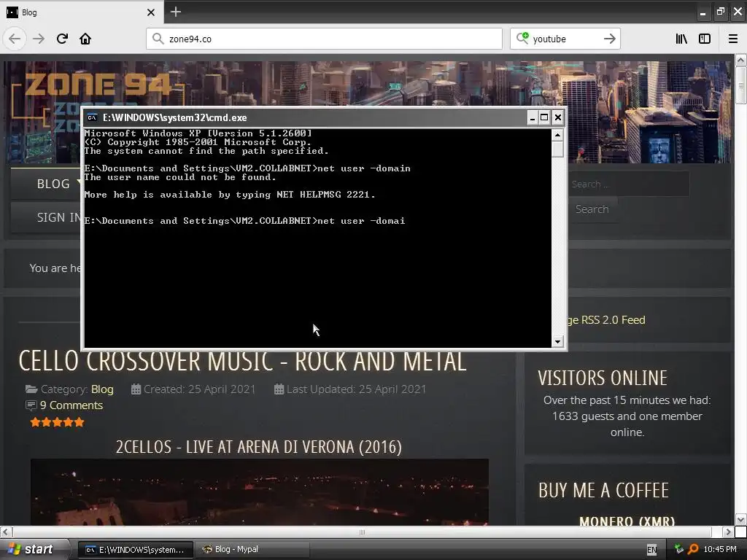Select the Blog browser tab
Viewport: 747px width, 560px height.
81,12
